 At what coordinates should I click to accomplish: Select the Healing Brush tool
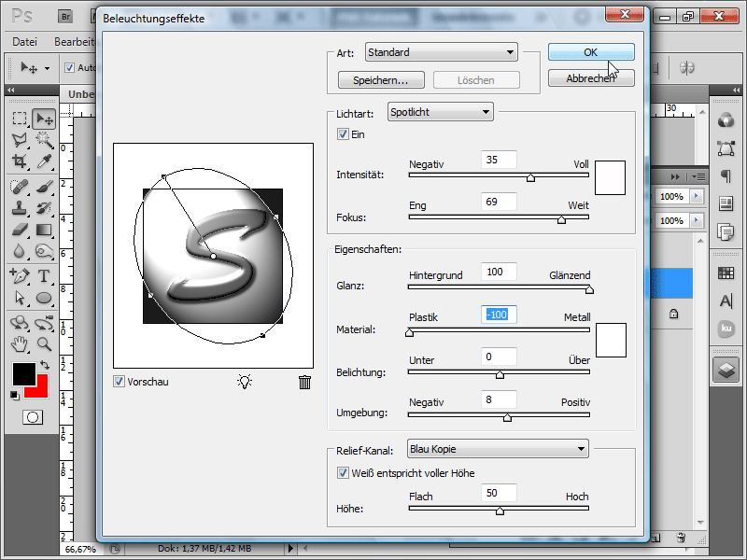tap(20, 186)
